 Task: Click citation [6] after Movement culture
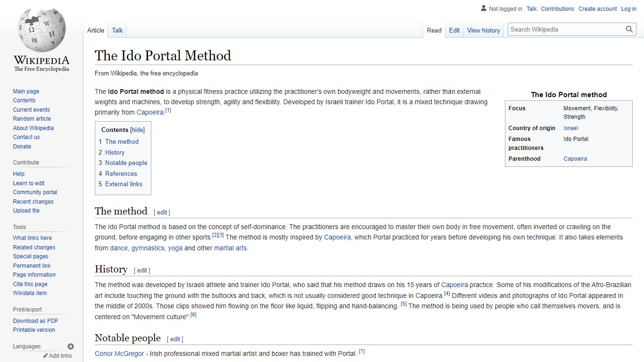(x=193, y=315)
